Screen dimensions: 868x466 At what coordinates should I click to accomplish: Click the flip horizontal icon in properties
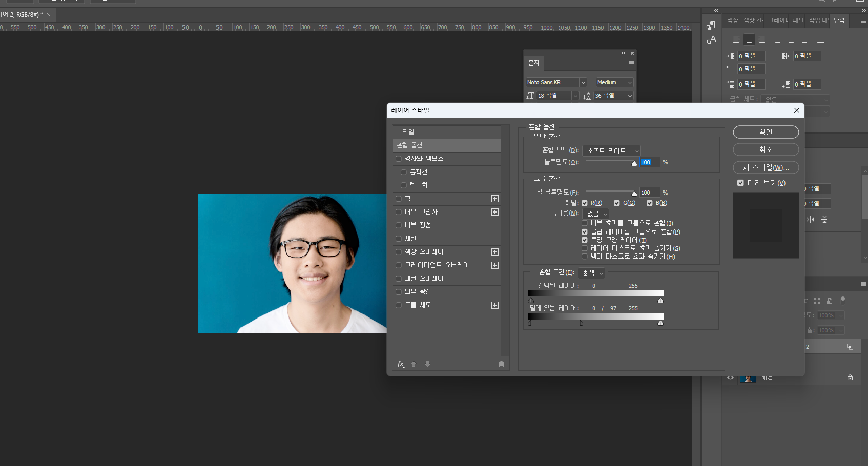(810, 220)
